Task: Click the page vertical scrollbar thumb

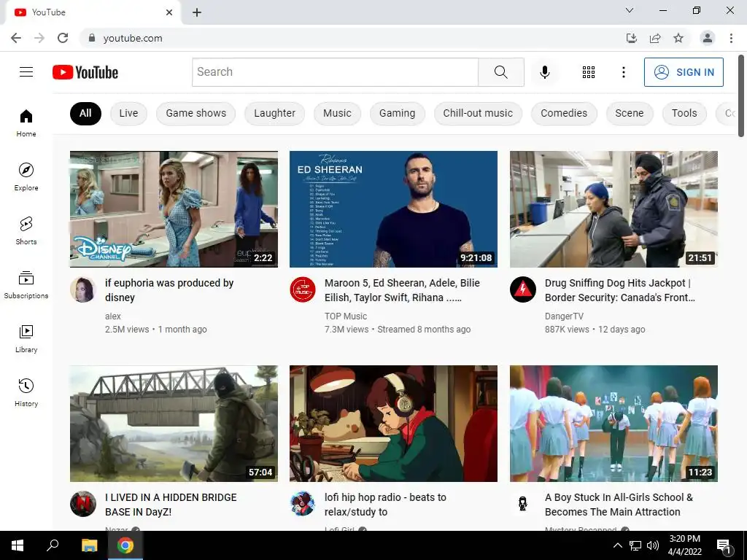Action: point(741,96)
